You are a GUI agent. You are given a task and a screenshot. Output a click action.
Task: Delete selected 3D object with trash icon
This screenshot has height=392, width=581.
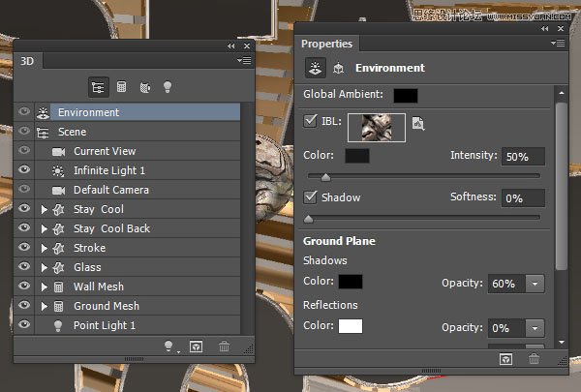[225, 346]
